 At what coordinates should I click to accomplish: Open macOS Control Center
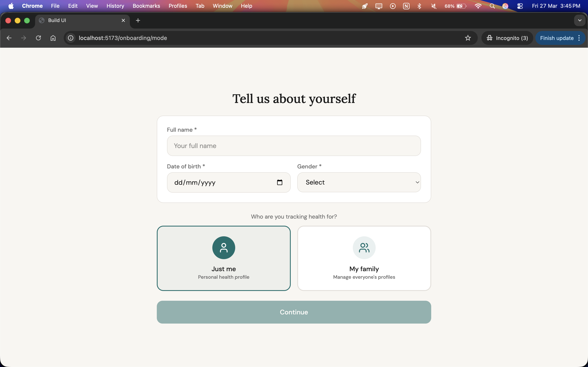[x=520, y=6]
